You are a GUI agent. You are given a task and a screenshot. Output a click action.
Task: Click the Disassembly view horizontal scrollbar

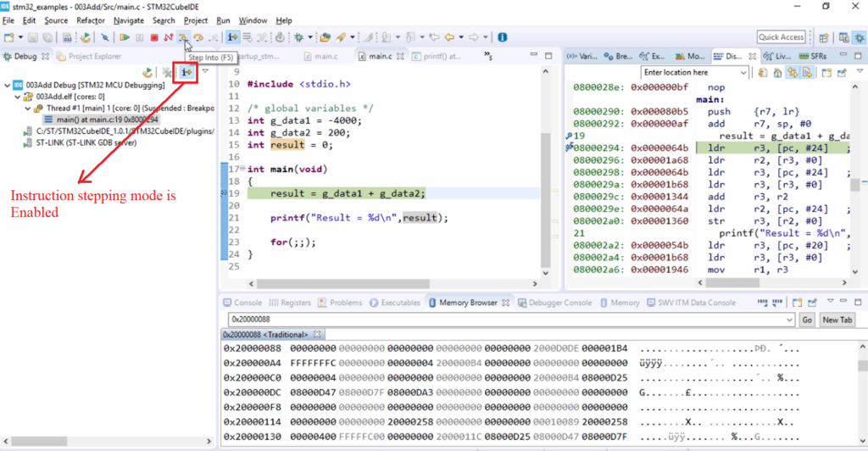(733, 283)
